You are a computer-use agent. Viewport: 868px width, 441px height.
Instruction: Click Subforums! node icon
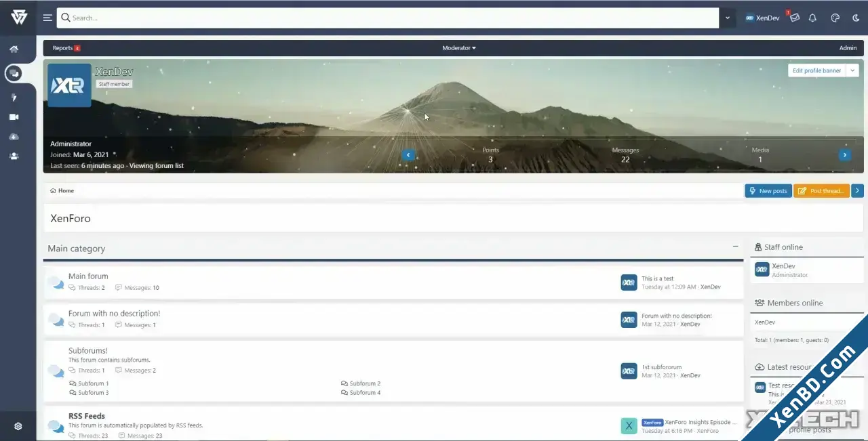56,371
